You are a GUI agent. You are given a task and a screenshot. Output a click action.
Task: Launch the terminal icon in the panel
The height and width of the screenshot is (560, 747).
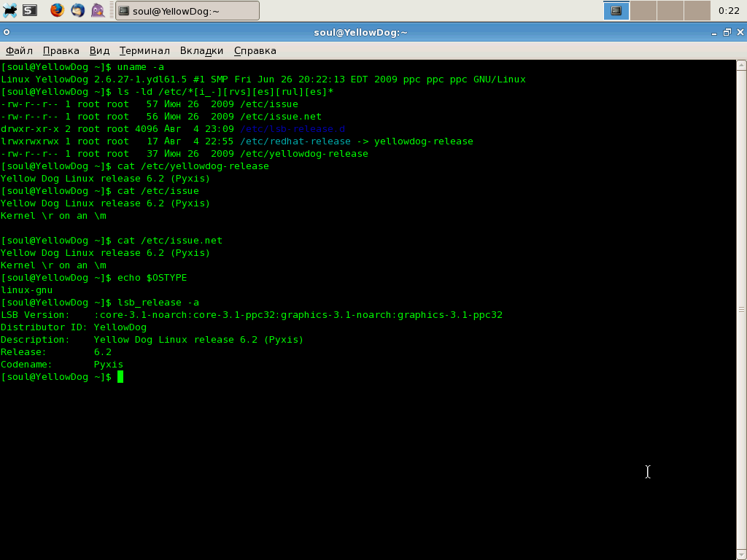(x=30, y=10)
